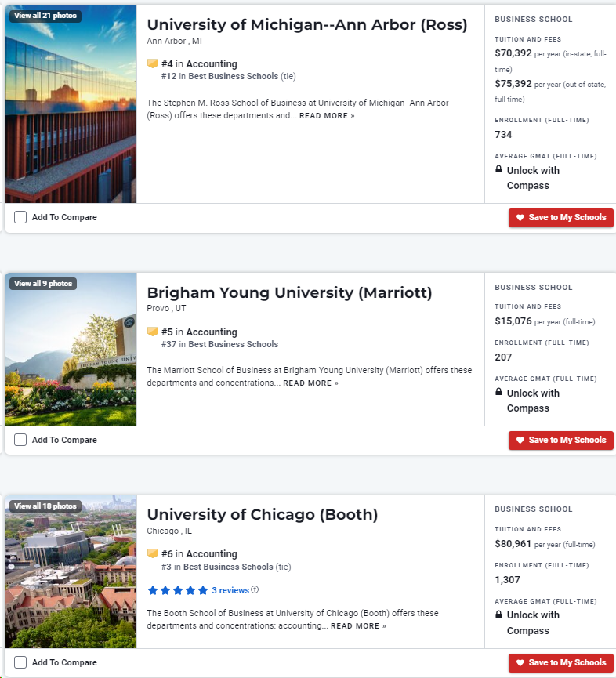Save Brigham Young University to My Schools
The image size is (616, 678).
(560, 441)
